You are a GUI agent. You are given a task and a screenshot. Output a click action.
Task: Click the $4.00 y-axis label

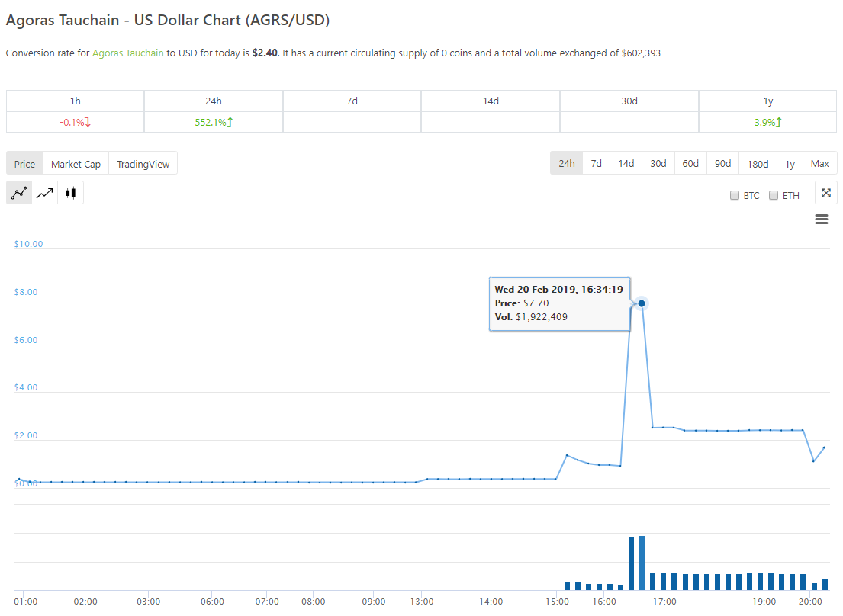(x=26, y=387)
